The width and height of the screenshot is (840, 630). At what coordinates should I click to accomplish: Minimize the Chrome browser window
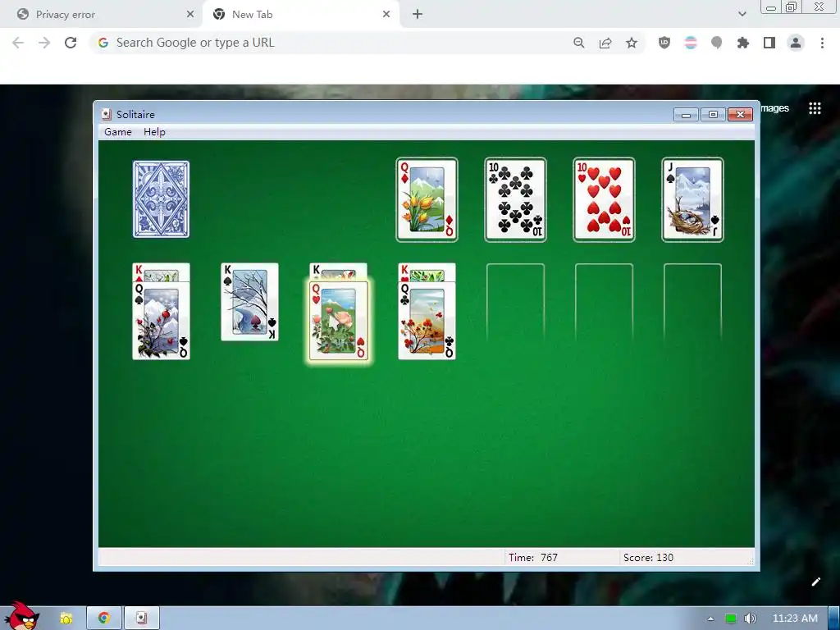pyautogui.click(x=771, y=7)
